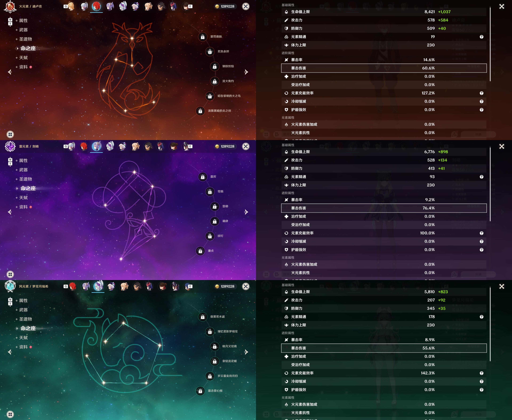View the 昭告黎明的火之鸟 constellation node
The image size is (512, 420).
210,96
